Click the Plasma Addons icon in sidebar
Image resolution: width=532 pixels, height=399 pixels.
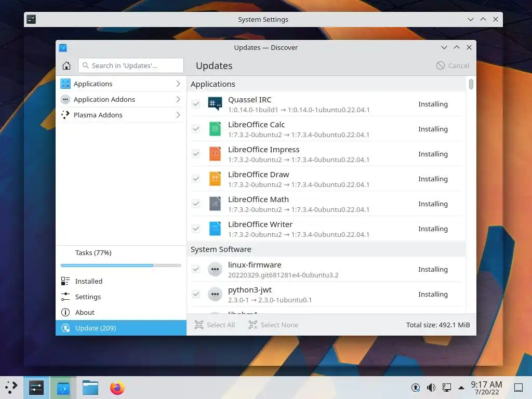click(65, 115)
